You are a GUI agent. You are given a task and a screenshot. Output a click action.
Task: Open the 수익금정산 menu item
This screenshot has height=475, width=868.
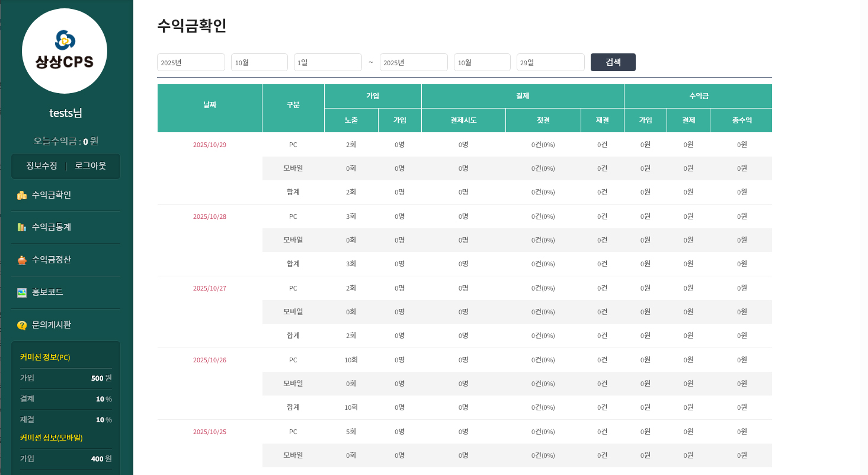pyautogui.click(x=52, y=260)
